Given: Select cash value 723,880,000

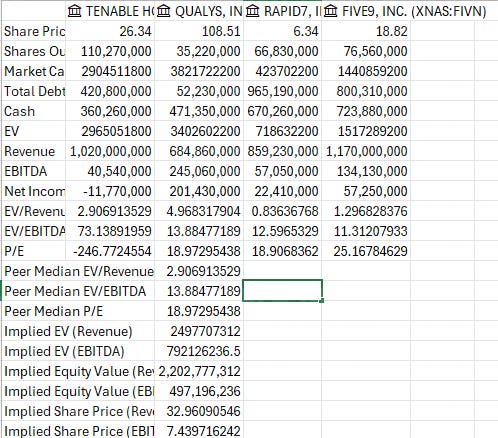Looking at the screenshot, I should click(372, 111).
